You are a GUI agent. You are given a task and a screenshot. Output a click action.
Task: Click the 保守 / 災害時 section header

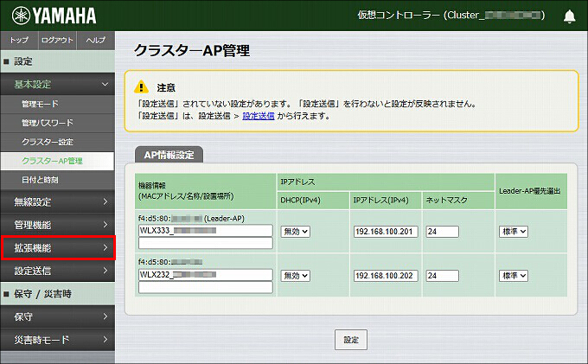pos(58,294)
